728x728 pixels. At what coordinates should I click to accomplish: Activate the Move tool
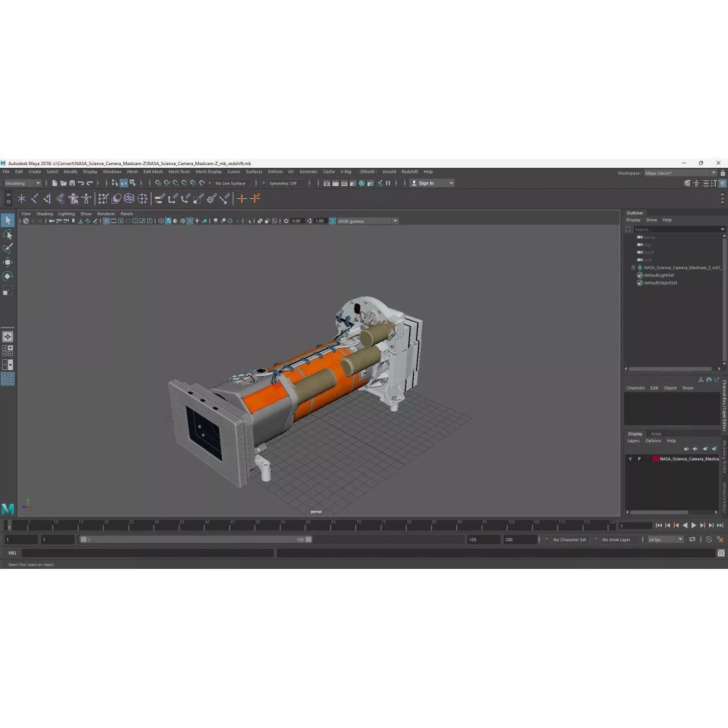pyautogui.click(x=8, y=262)
